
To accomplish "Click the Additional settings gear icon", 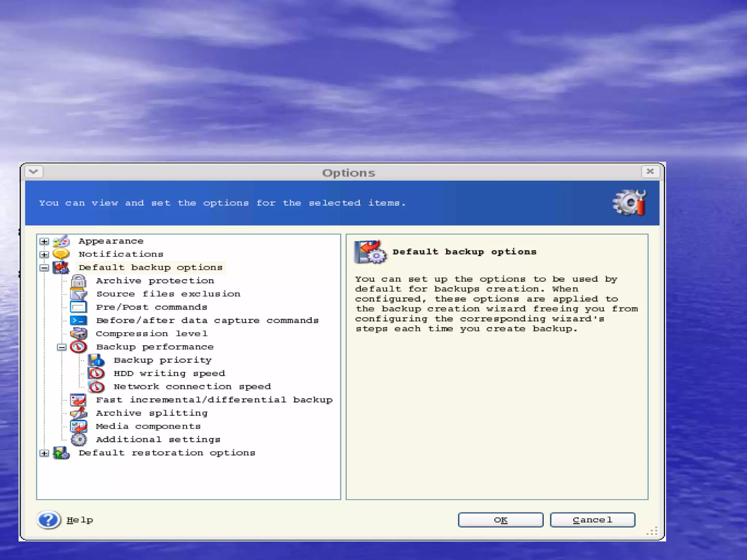I will point(78,439).
